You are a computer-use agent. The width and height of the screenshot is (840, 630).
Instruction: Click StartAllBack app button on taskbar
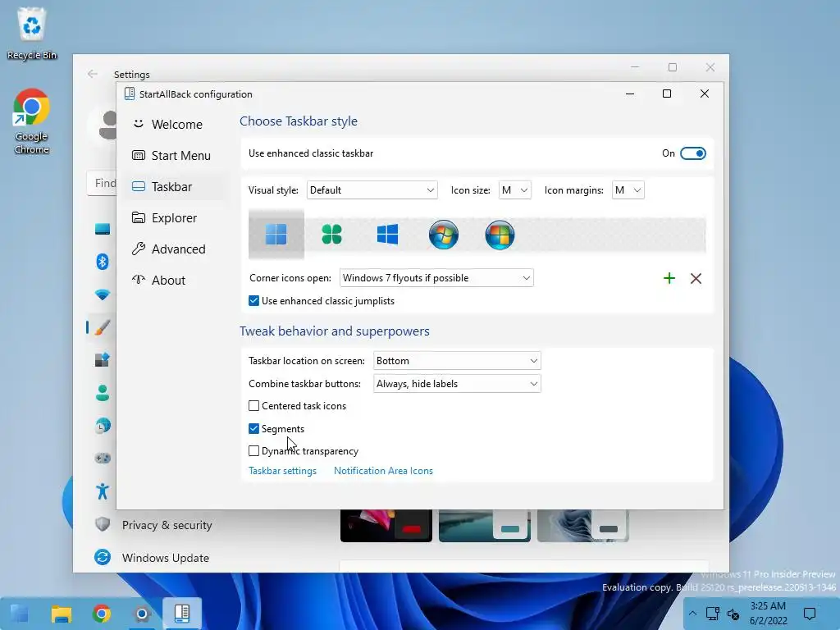(x=182, y=614)
